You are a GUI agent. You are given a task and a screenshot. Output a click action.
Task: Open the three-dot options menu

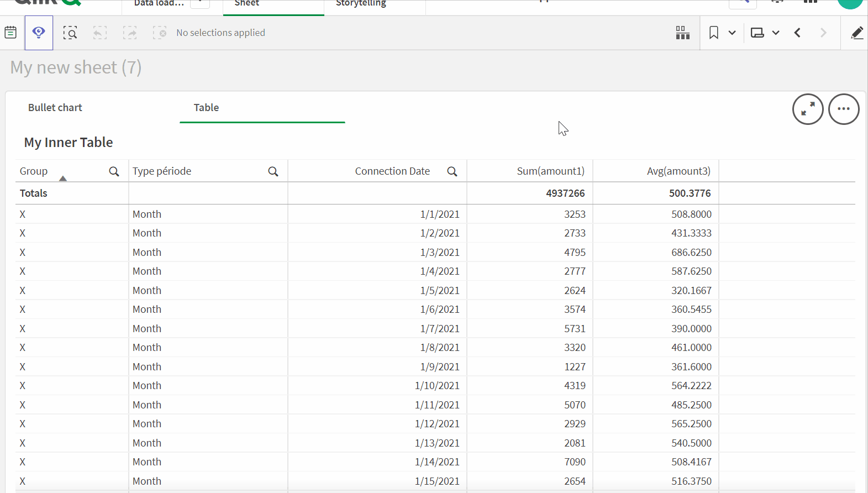844,109
